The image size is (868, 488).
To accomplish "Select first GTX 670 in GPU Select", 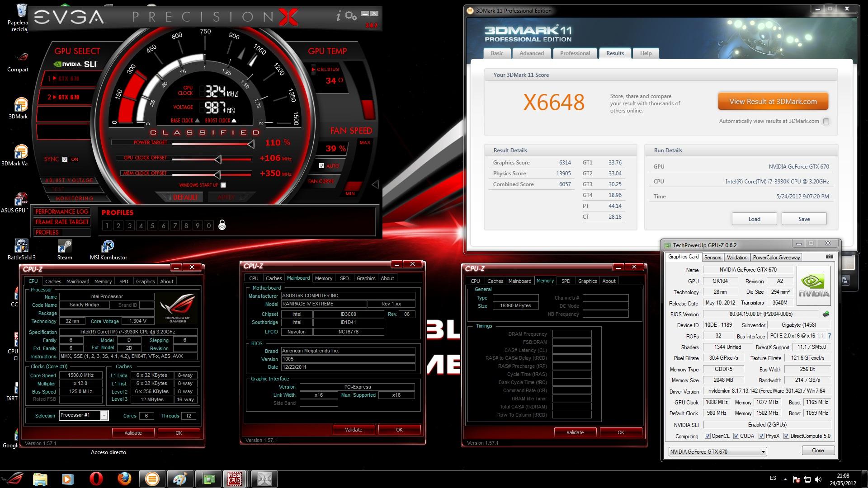I will (69, 78).
